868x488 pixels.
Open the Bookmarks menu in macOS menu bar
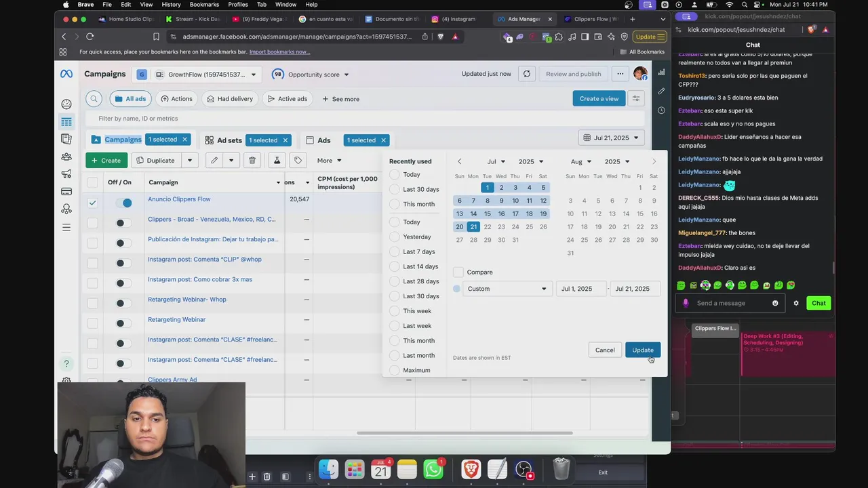(x=204, y=4)
